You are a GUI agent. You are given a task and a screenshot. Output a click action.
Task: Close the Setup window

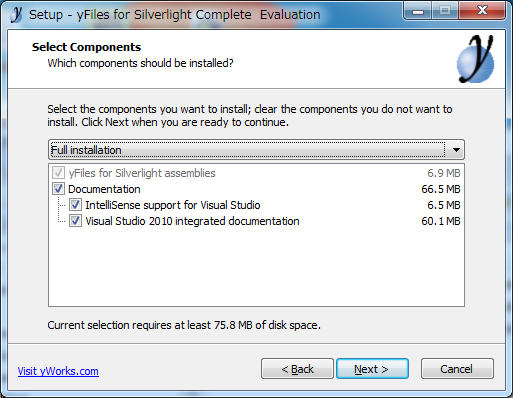tap(482, 11)
